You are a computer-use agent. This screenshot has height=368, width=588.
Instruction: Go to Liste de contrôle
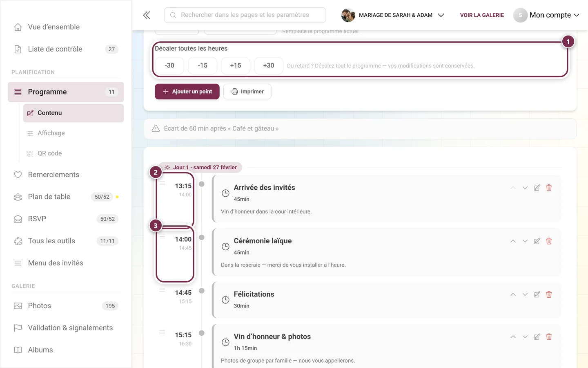[x=66, y=49]
